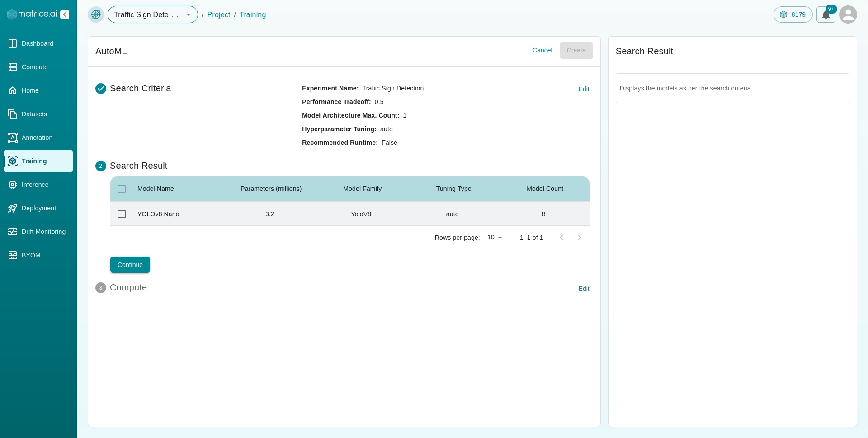Click the Search Criteria completed checkmark

click(x=101, y=89)
